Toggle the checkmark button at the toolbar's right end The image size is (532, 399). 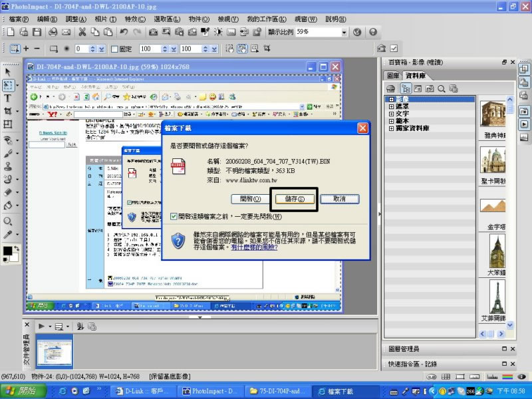394,49
